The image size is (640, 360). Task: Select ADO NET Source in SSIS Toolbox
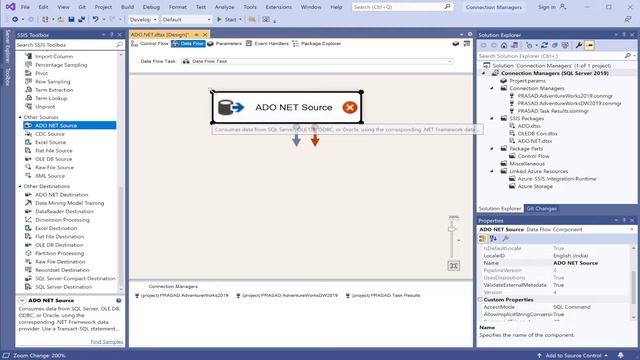(x=70, y=125)
